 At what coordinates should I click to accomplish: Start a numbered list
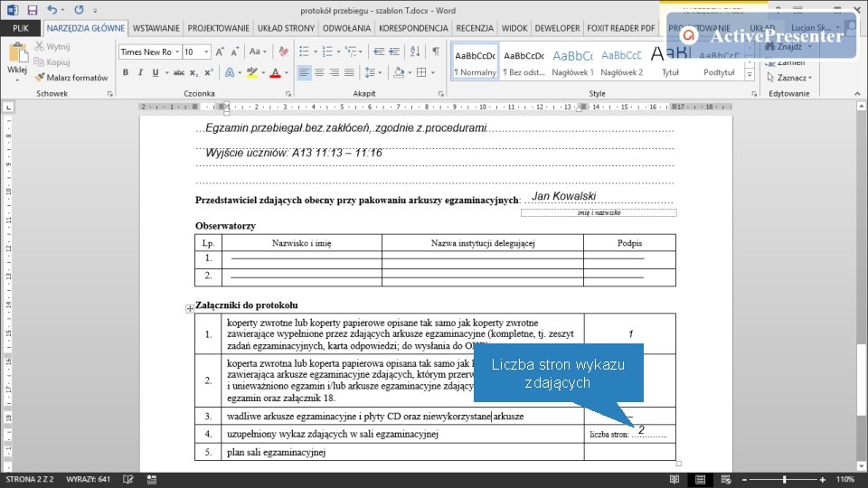327,52
